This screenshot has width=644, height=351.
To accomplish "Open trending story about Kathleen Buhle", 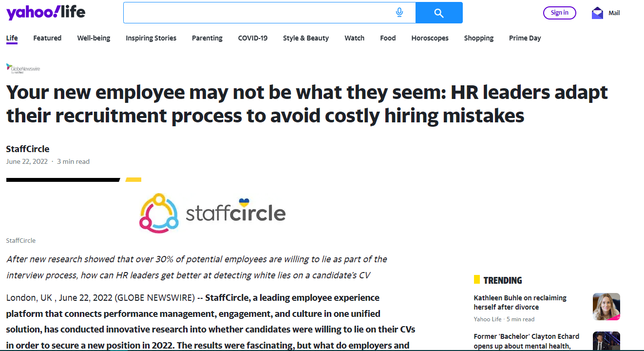I will [520, 302].
